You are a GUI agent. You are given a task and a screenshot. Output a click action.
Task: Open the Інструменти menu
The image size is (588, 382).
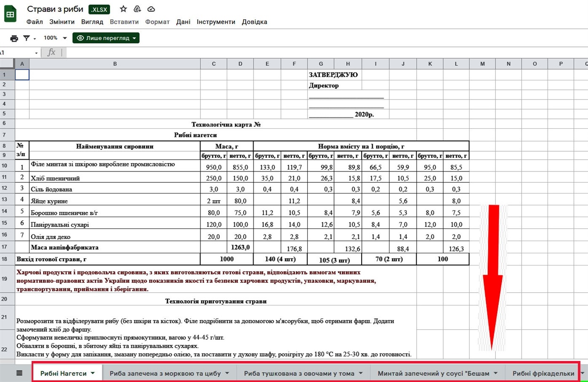point(216,22)
